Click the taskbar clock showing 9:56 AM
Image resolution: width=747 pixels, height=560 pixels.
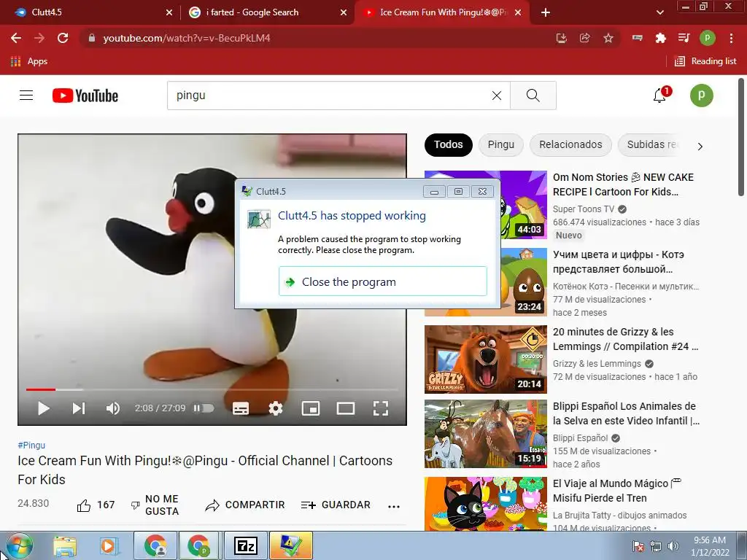click(710, 546)
